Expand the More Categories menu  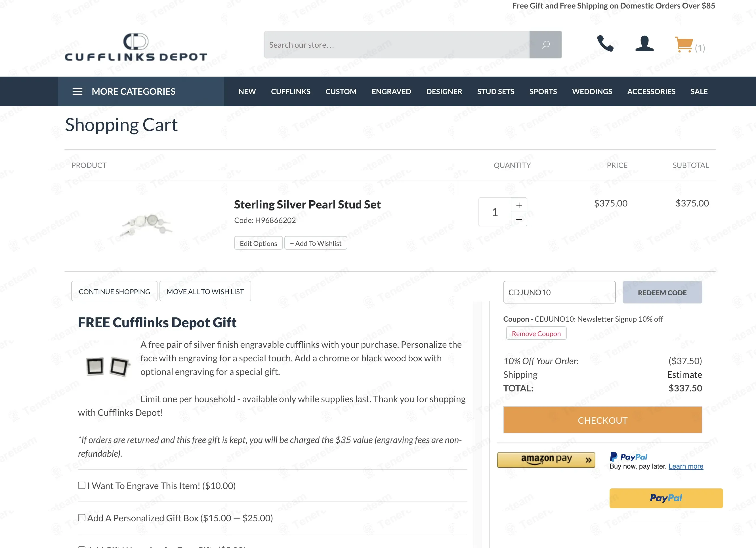(x=141, y=91)
